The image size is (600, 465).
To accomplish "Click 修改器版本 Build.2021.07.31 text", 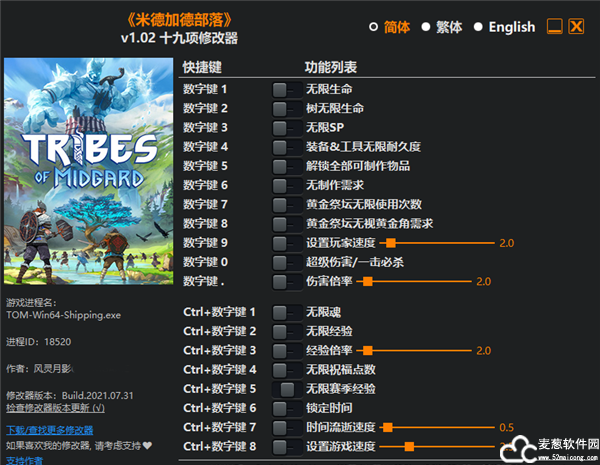I will pos(70,396).
